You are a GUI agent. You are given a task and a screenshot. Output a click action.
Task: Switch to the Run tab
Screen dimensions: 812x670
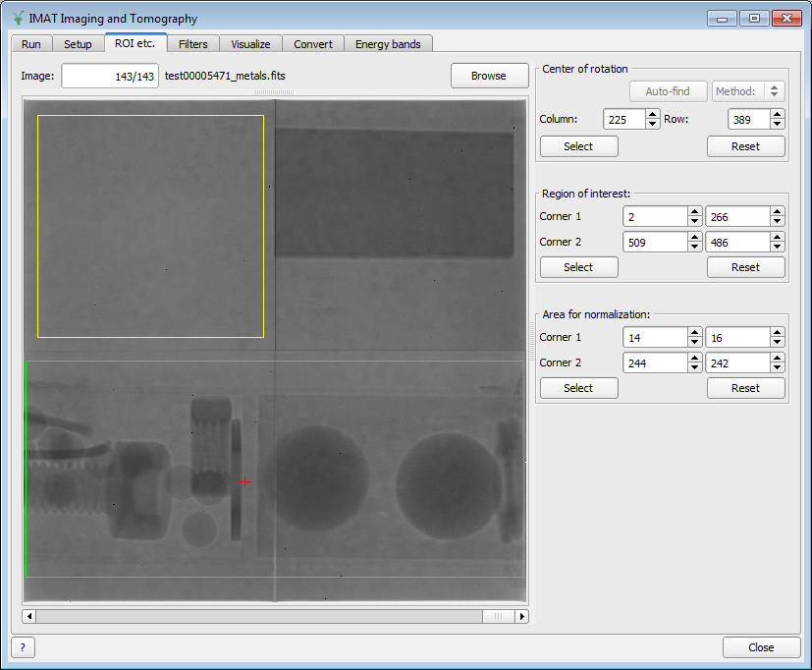coord(30,43)
